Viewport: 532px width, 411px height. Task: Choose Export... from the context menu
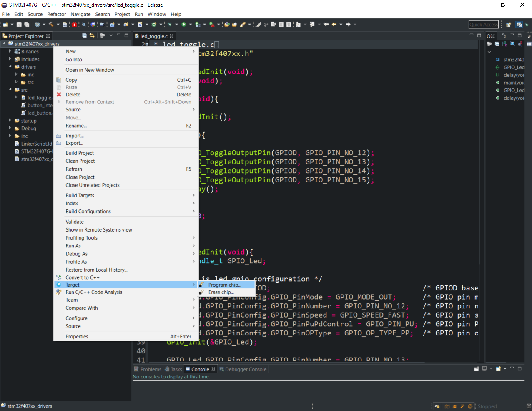tap(126, 143)
